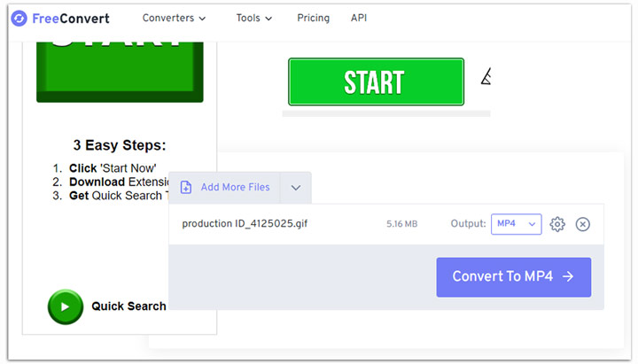This screenshot has height=364, width=638.
Task: Open the MP4 output format dropdown
Action: pos(516,224)
